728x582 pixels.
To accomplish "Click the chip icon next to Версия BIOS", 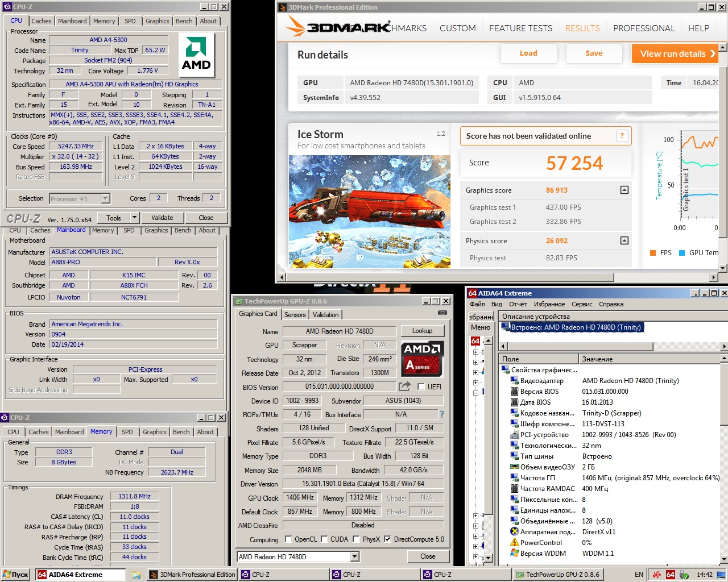I will pyautogui.click(x=514, y=392).
